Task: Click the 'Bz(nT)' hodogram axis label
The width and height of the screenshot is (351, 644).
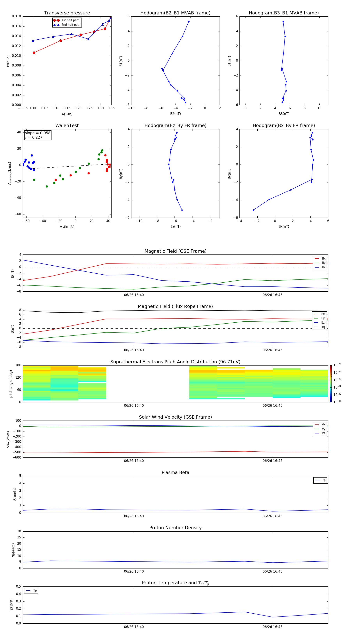Action: (175, 227)
